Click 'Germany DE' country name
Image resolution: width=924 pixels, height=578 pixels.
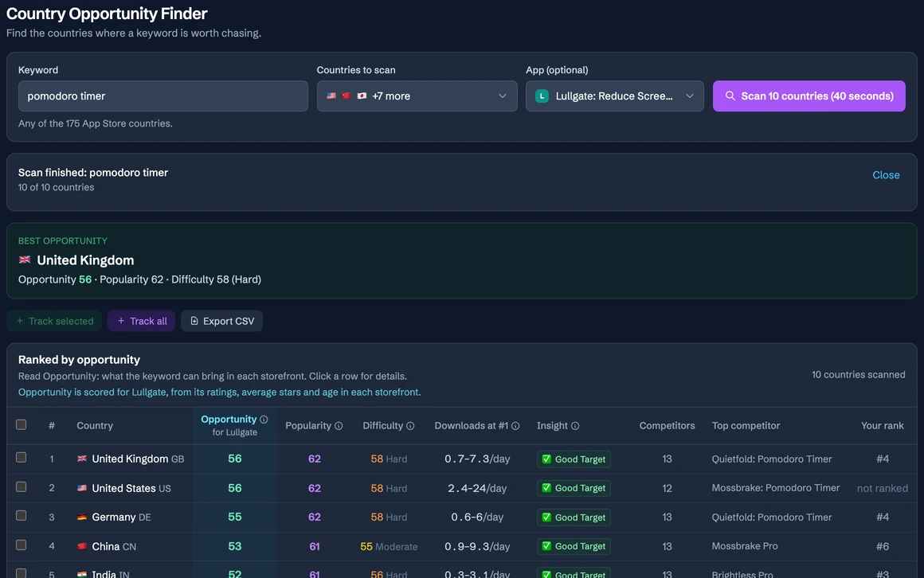coord(121,517)
